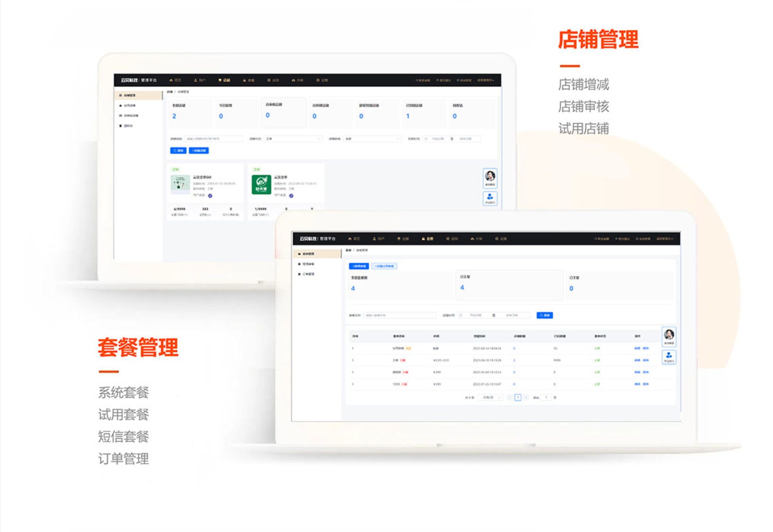Select 试用店铺 item in store management sidebar
Image resolution: width=773 pixels, height=532 pixels.
pyautogui.click(x=129, y=106)
